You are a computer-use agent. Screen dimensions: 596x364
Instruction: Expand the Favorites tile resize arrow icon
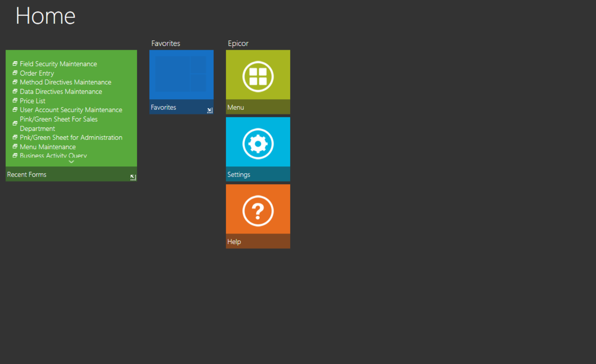coord(210,110)
